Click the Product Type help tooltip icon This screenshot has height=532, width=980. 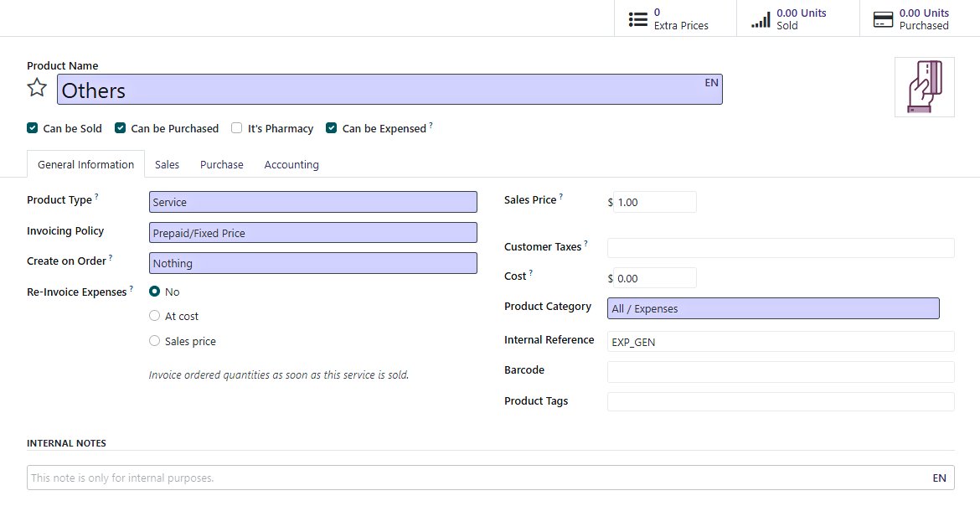[x=96, y=197]
